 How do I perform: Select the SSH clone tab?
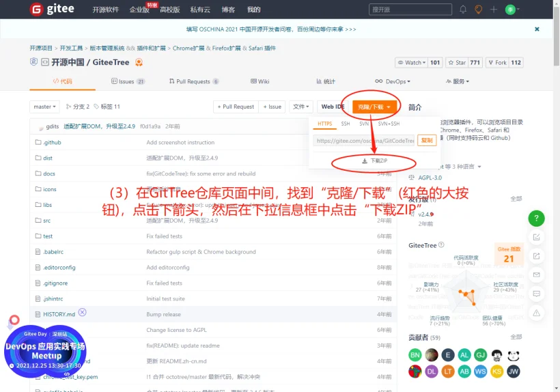[346, 124]
